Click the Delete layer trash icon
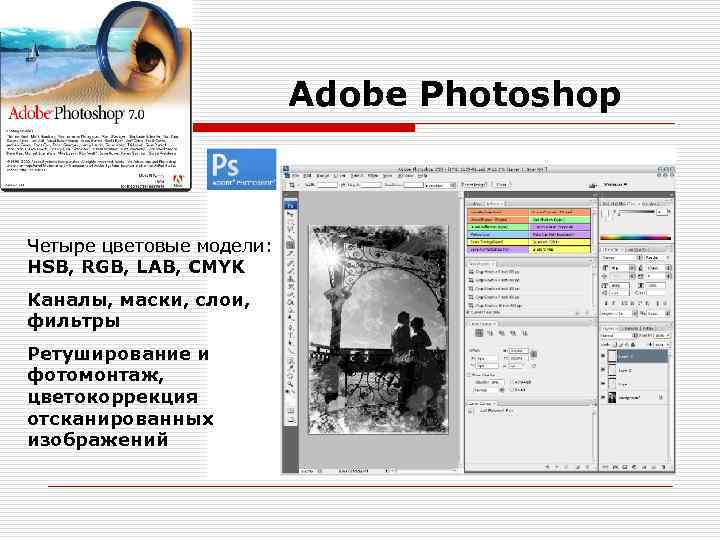The width and height of the screenshot is (720, 540). pyautogui.click(x=664, y=467)
